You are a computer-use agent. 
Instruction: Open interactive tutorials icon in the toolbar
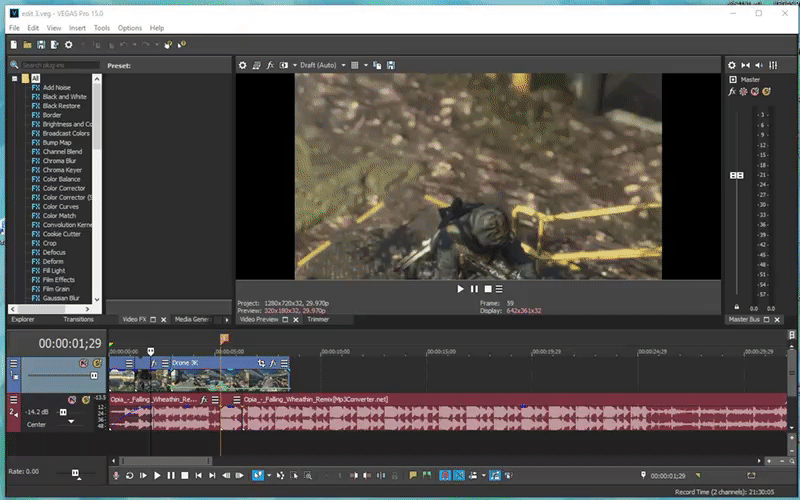pos(168,45)
